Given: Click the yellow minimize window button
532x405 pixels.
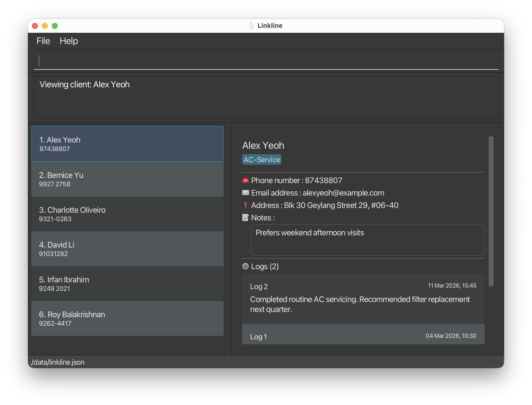Looking at the screenshot, I should tap(45, 26).
